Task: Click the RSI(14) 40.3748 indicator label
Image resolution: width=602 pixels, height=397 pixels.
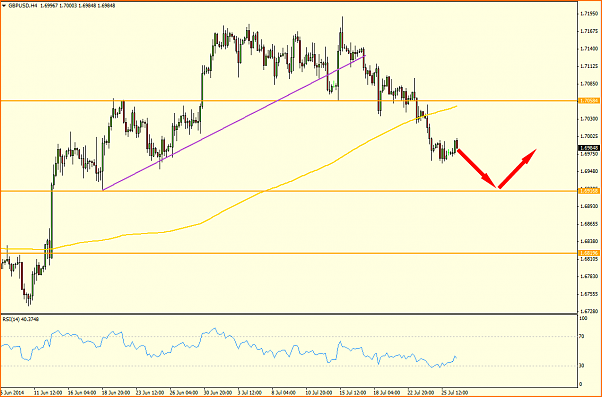Action: (21, 319)
